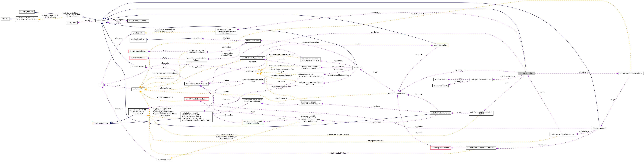Viewport: 644px width, 162px height.
Task: Open red ns3::Ptr< ns3::QueueDisc > node
Action: click(196, 99)
